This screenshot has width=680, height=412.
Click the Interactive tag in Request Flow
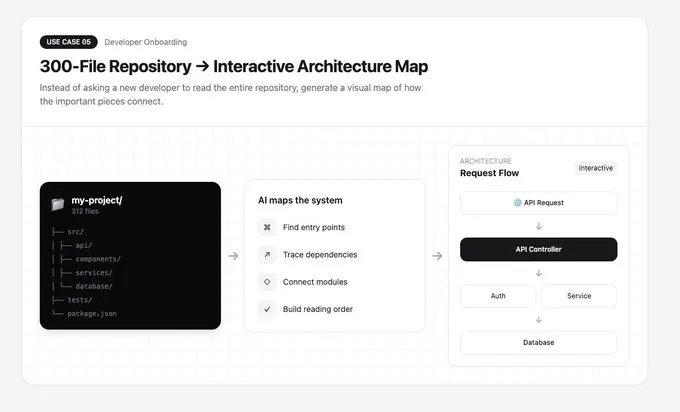point(595,168)
